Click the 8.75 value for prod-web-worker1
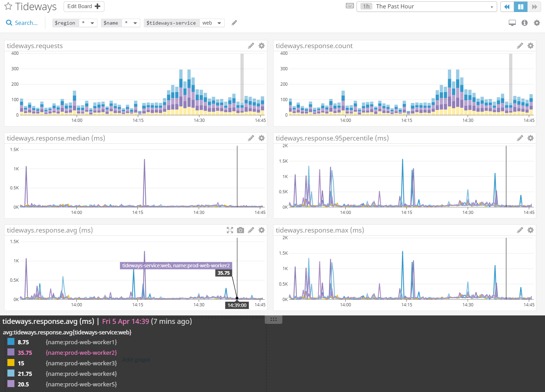This screenshot has width=545, height=392. (24, 342)
